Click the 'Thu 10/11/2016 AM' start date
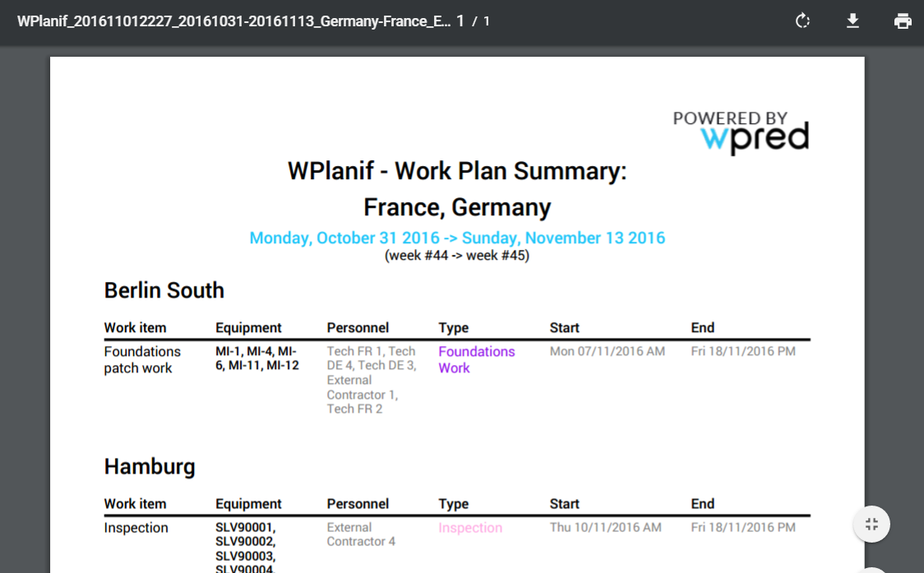 [605, 527]
